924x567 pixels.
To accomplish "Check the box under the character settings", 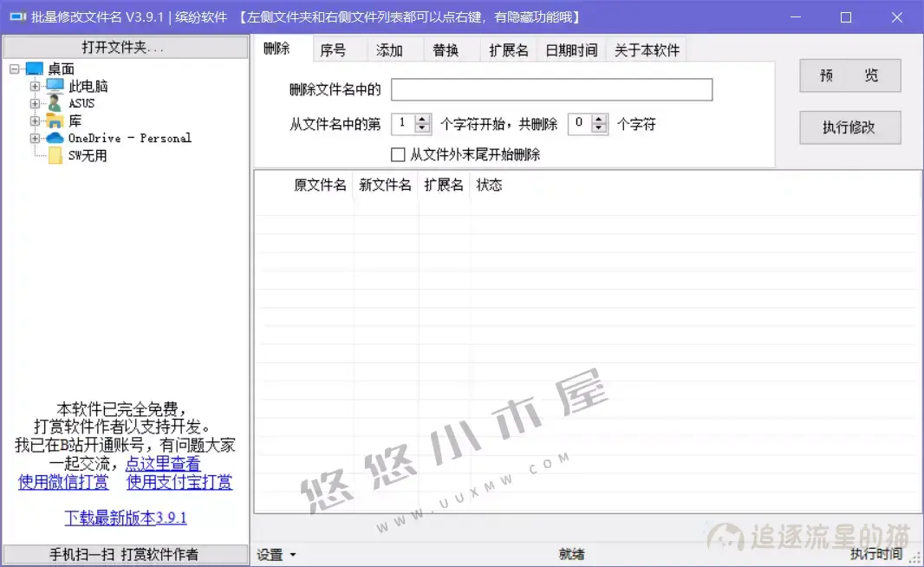I will pyautogui.click(x=398, y=154).
